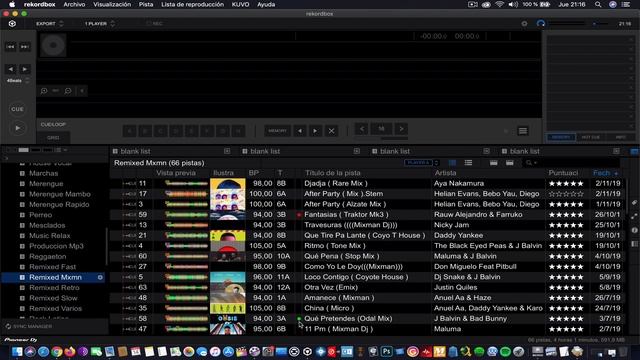The width and height of the screenshot is (640, 360).
Task: Click the round CUE button
Action: point(18,109)
